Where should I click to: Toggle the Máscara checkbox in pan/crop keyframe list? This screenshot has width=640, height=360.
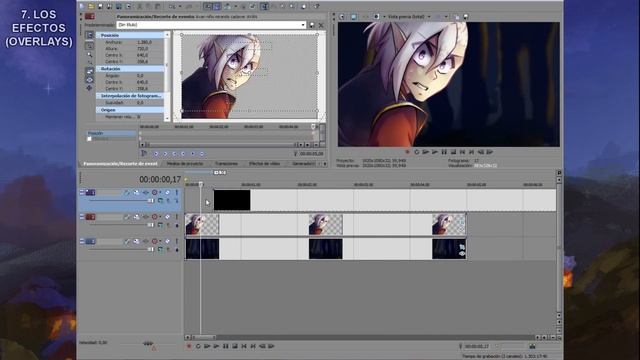89,139
